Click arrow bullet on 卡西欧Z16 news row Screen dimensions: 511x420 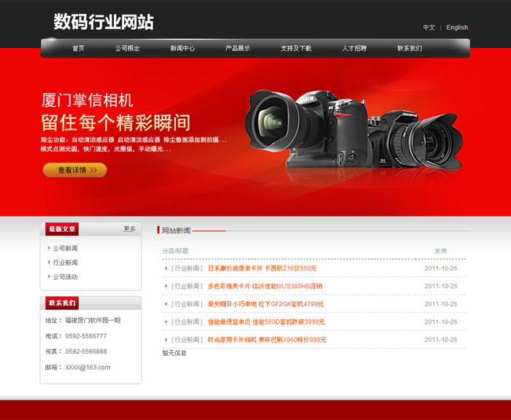pos(166,268)
